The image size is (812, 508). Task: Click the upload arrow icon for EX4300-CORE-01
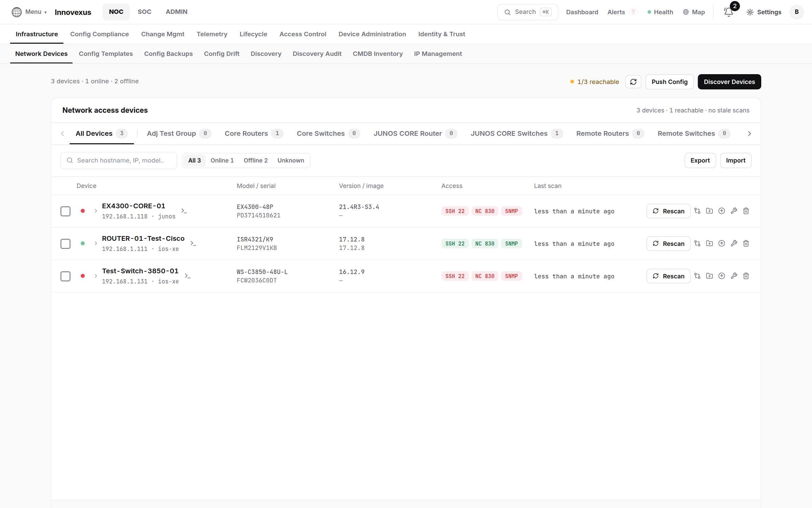pos(722,211)
